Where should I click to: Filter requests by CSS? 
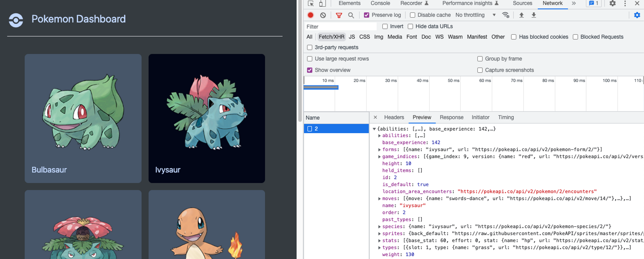pos(365,37)
